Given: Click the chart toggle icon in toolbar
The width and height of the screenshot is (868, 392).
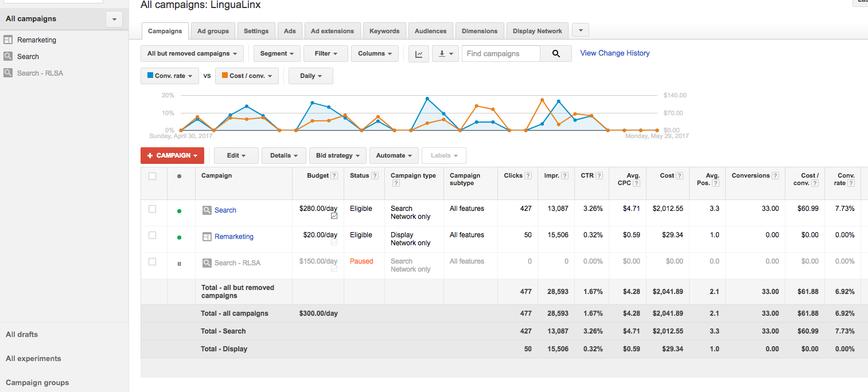Looking at the screenshot, I should click(x=419, y=54).
